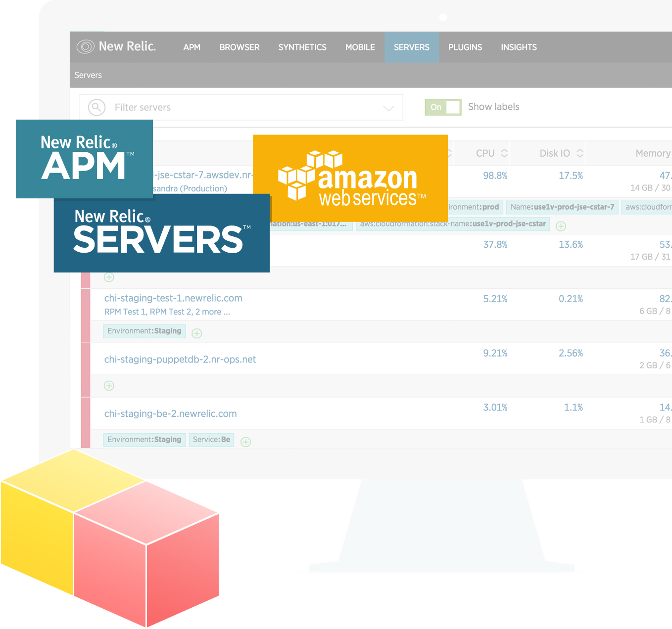The image size is (672, 629).
Task: Switch to the SYNTHETICS tab
Action: (302, 47)
